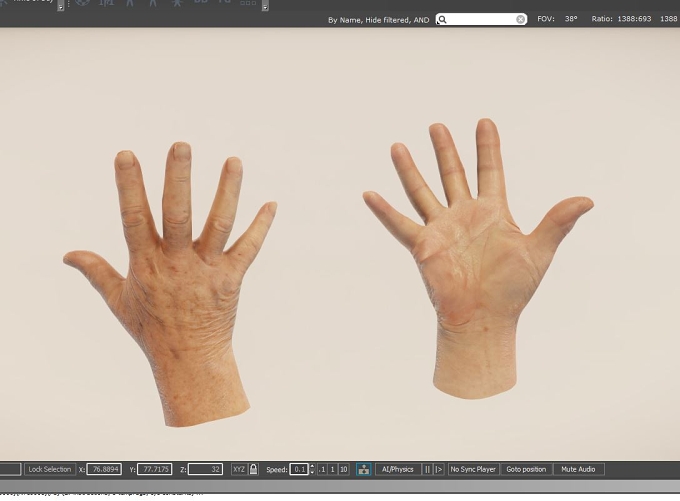Set camera speed preset to .1
The width and height of the screenshot is (680, 501).
(322, 469)
